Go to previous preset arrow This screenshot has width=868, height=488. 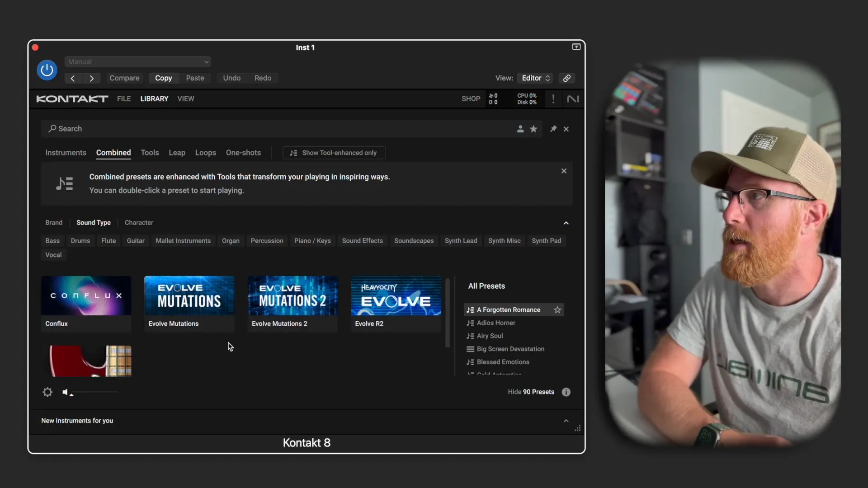pos(72,78)
